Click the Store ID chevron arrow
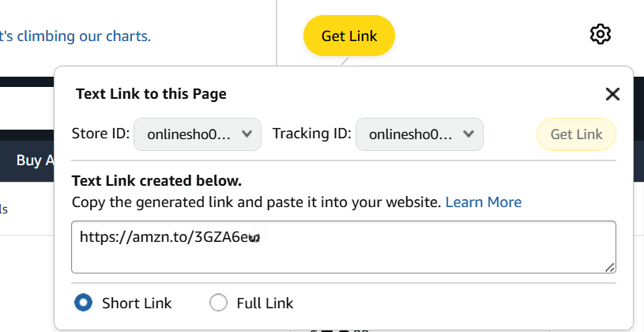The image size is (644, 332). [247, 134]
